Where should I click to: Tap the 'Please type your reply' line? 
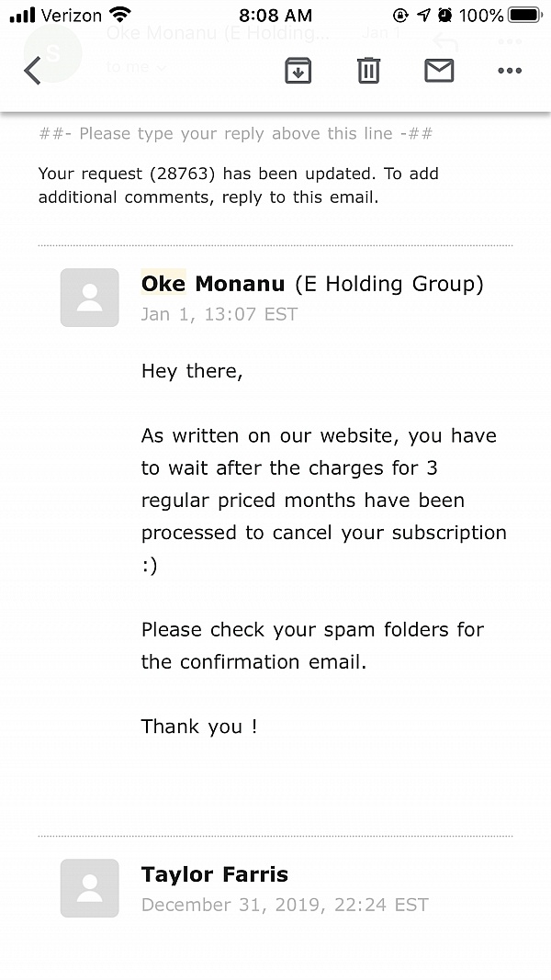(235, 133)
